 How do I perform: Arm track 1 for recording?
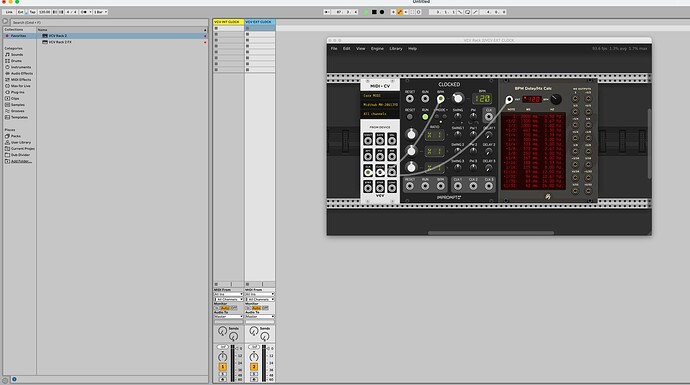tap(223, 379)
